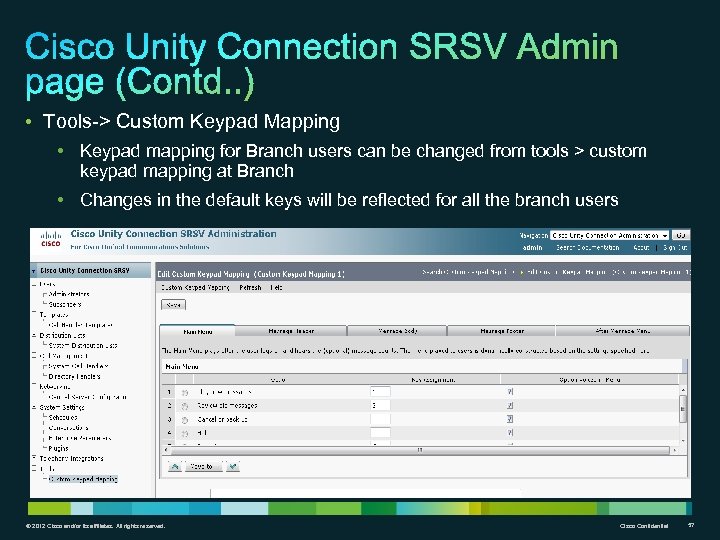Click the key field for Review old messages
The width and height of the screenshot is (720, 540).
tap(380, 405)
